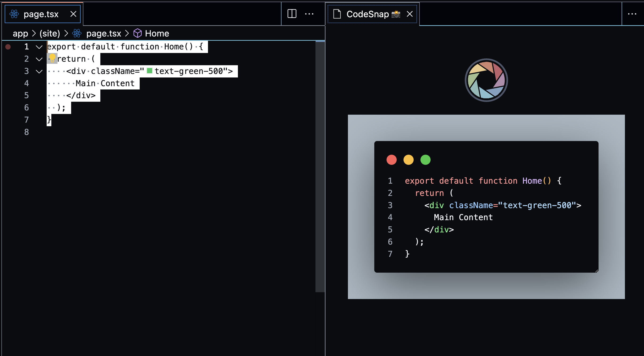644x356 pixels.
Task: Click the file icon in CodeSnap tab
Action: (337, 14)
